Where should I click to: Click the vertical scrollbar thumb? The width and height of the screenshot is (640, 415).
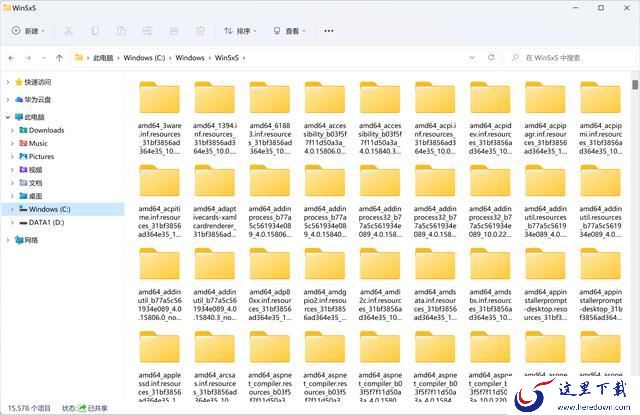click(635, 84)
